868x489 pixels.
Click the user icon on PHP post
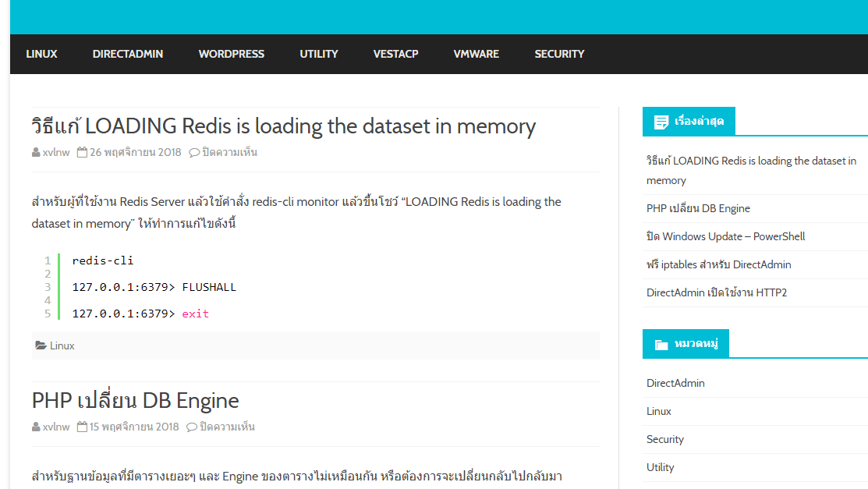(36, 427)
